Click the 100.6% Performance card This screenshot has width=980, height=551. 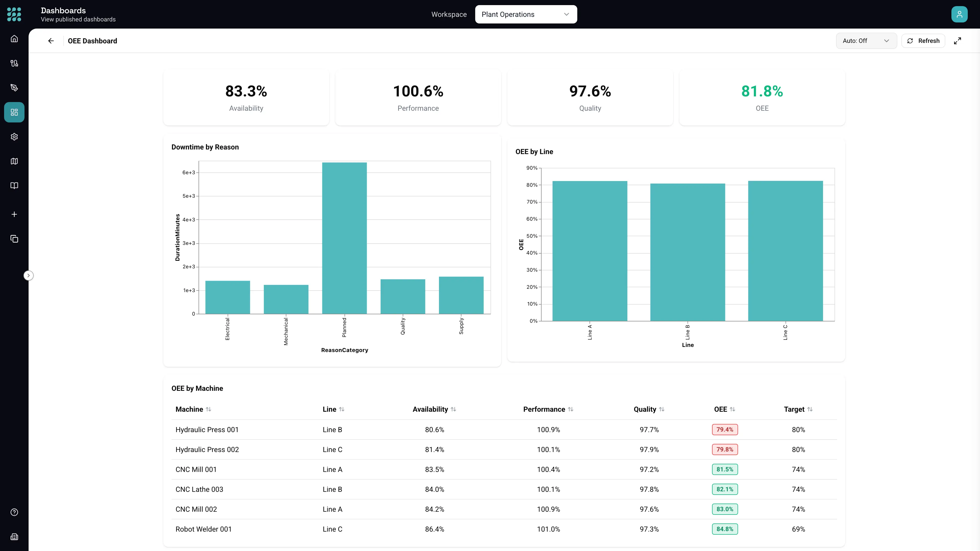[418, 98]
